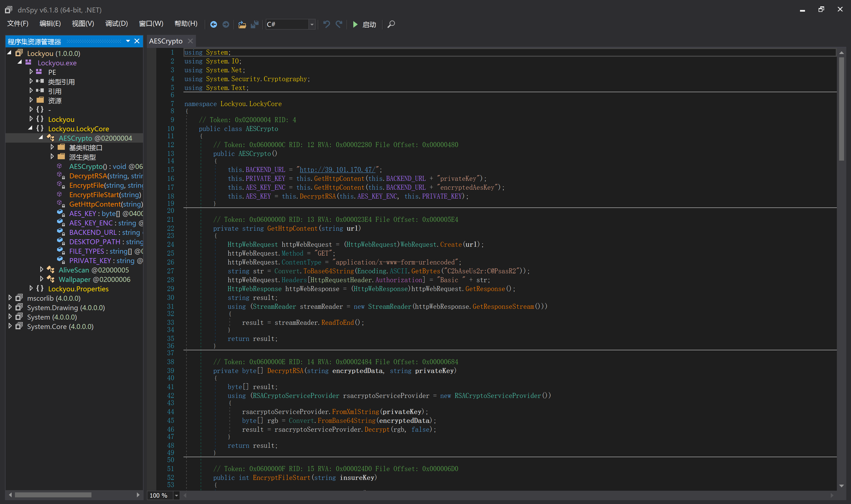Open the 帮助(H) menu
Image resolution: width=851 pixels, height=504 pixels.
point(186,24)
